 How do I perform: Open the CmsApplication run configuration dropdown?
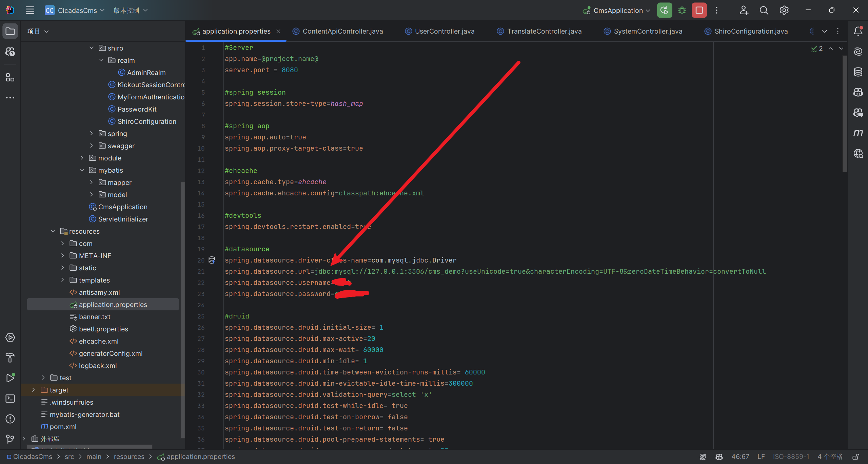tap(616, 10)
